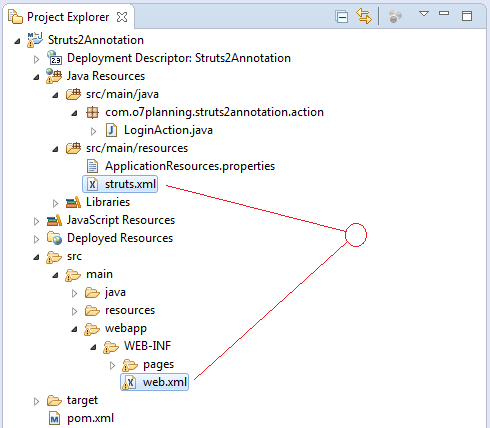
Task: Expand Deployment Descriptor: Struts2Annotation node
Action: [x=36, y=59]
